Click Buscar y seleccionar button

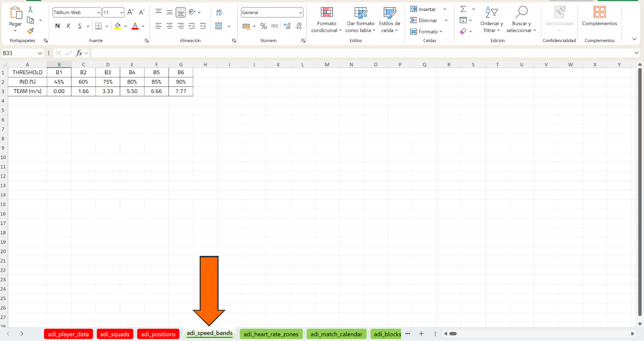click(x=521, y=20)
